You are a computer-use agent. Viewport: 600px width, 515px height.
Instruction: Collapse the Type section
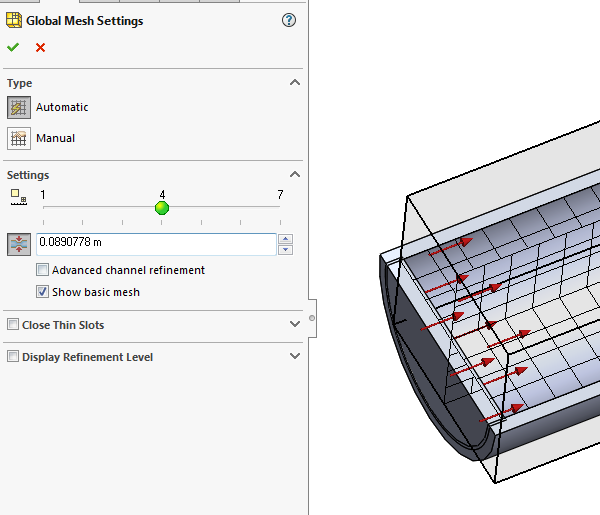[295, 83]
